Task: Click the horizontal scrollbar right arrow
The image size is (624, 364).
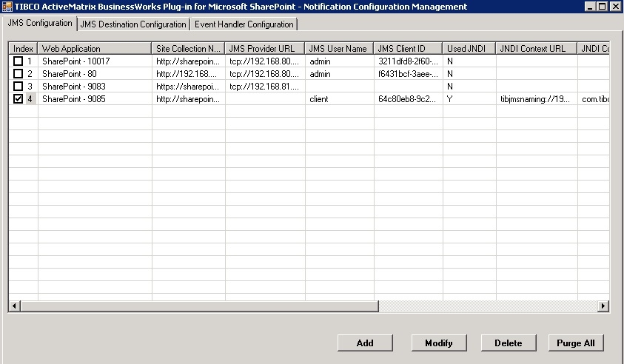Action: [603, 306]
